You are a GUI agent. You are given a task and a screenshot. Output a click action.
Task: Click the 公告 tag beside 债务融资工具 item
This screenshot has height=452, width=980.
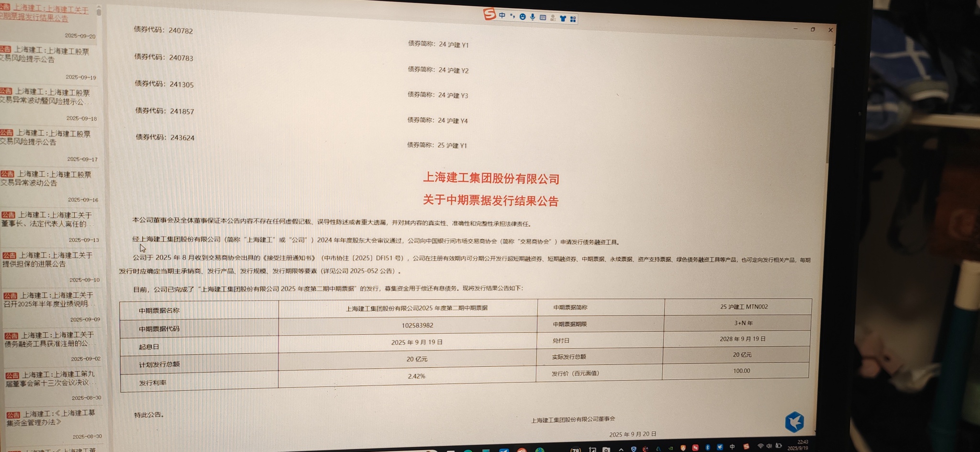click(x=11, y=336)
